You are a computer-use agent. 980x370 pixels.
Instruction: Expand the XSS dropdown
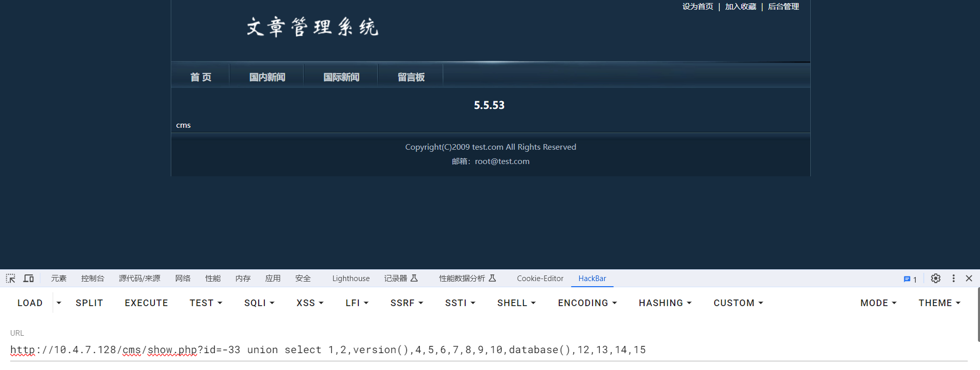coord(310,303)
